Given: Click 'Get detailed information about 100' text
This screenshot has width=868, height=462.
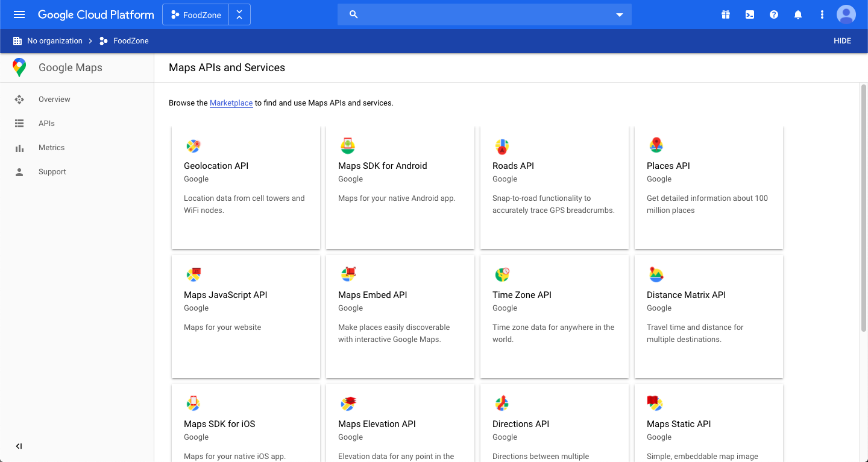Looking at the screenshot, I should pyautogui.click(x=707, y=198).
